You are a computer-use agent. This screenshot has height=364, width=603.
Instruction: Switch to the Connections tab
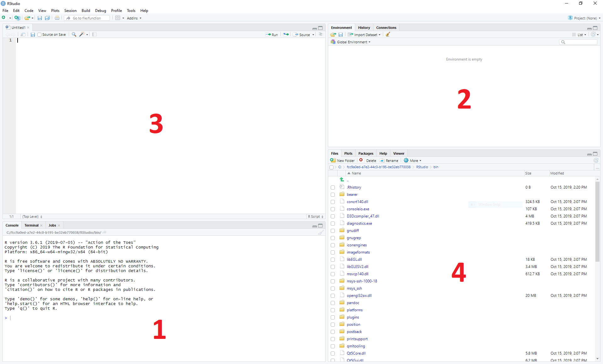point(386,28)
